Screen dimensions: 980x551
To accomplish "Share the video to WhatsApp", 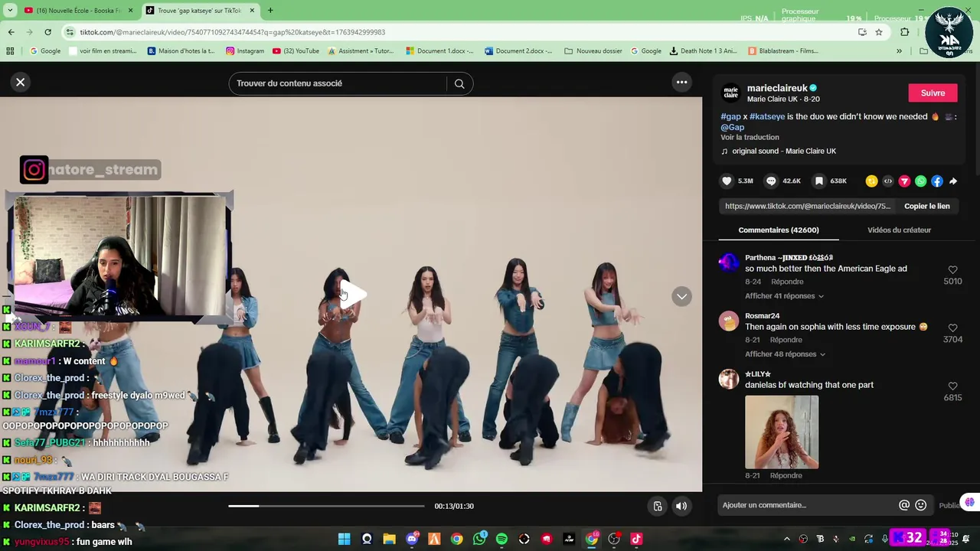I will pos(920,181).
